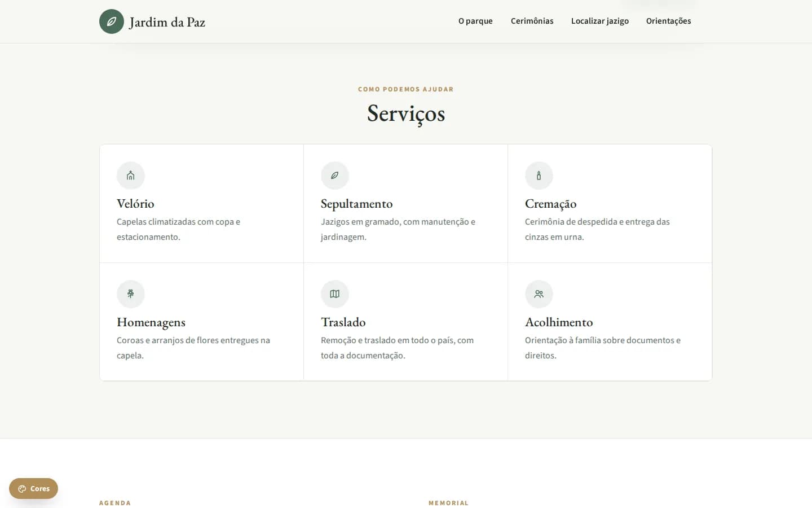Screen dimensions: 812x508
Task: Click text 'Orientação à família sobre documentos'
Action: pos(599,340)
